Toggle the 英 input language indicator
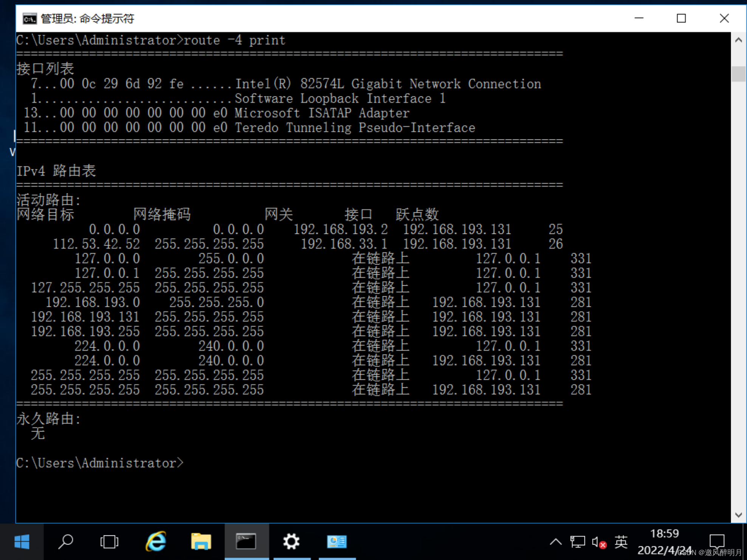The image size is (747, 560). click(x=621, y=542)
